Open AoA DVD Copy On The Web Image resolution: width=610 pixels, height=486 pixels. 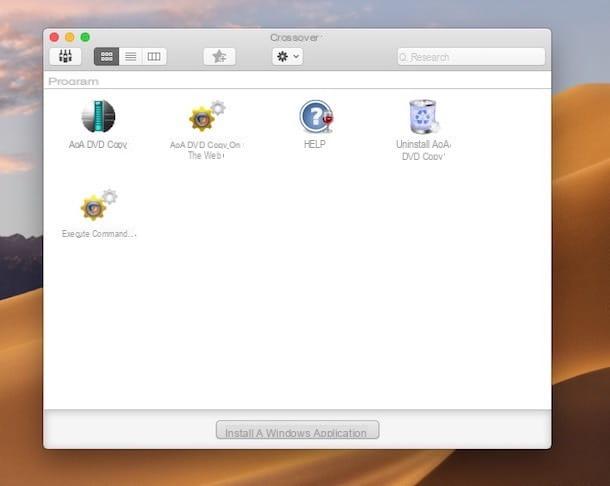point(207,116)
